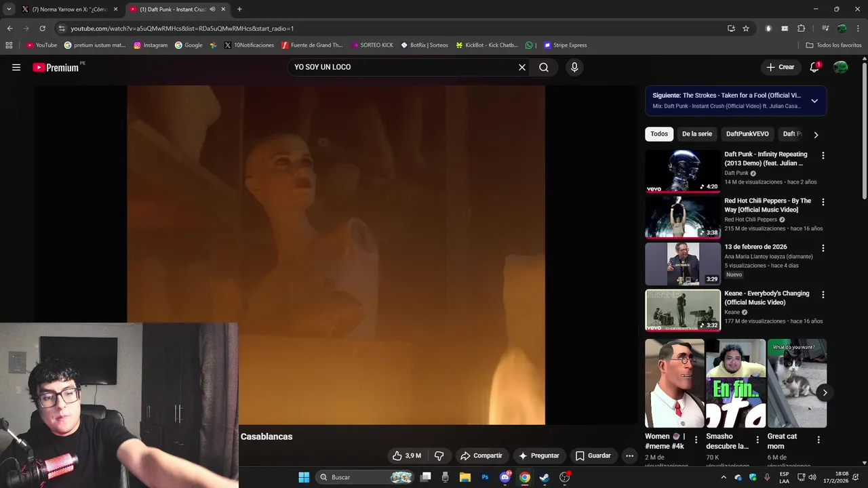Mute the Daft Punk tab audio icon
The width and height of the screenshot is (868, 488).
tap(212, 9)
